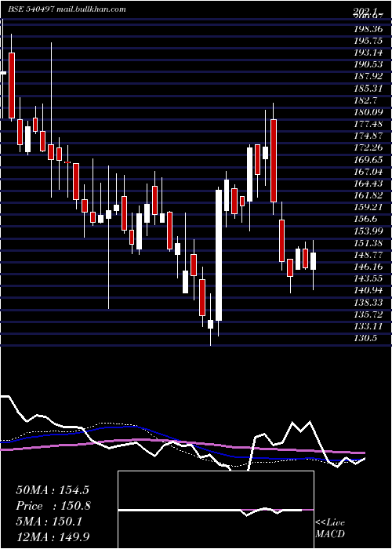Click the 174.87 price axis label

[368, 136]
